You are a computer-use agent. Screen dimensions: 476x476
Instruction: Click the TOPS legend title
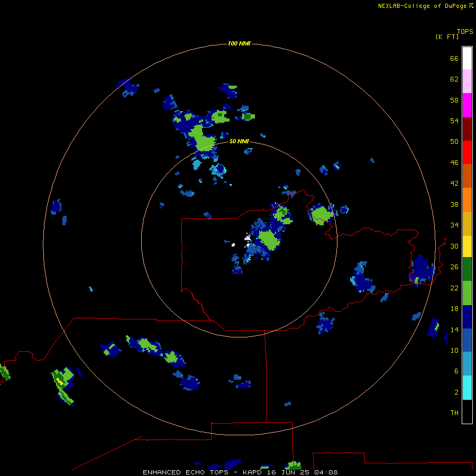(x=465, y=31)
